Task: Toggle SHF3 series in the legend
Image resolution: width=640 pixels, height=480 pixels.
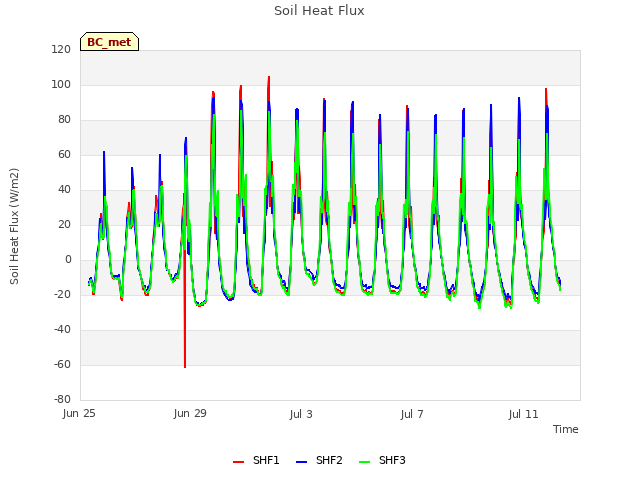Action: 382,460
